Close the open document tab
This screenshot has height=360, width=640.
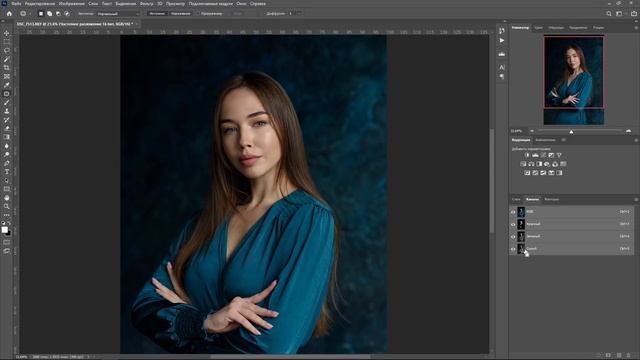click(137, 24)
